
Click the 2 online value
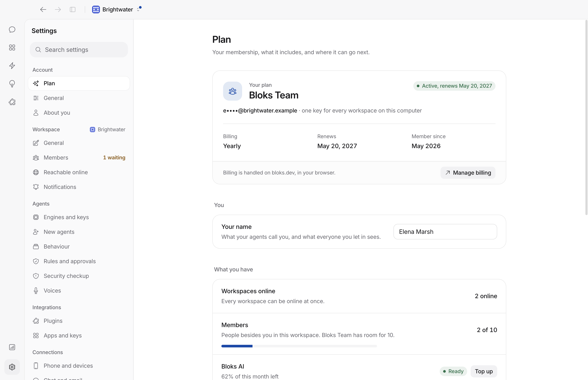tap(486, 296)
